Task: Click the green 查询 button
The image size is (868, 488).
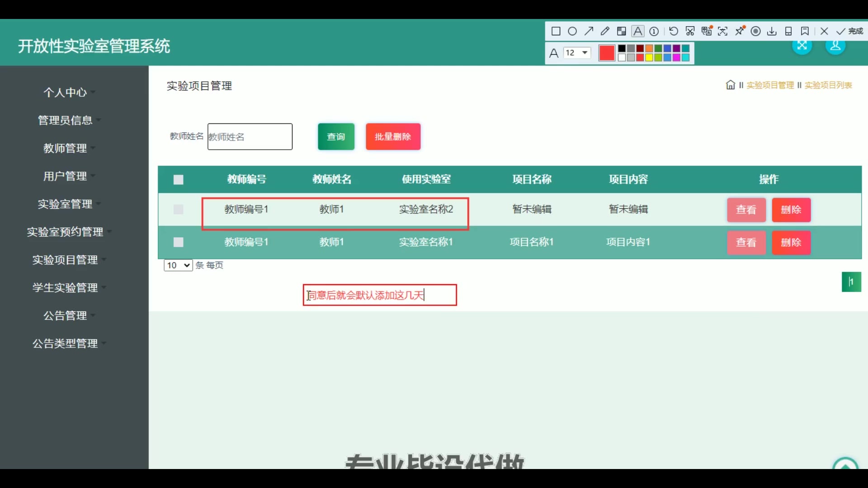Action: point(336,137)
